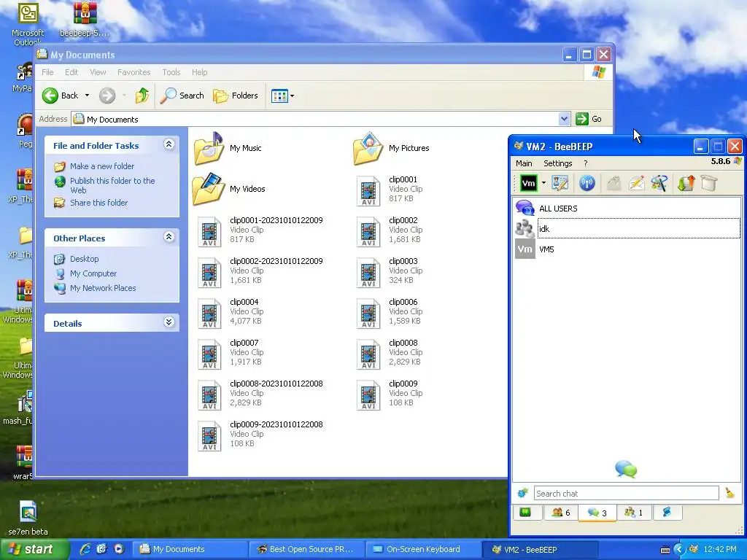Select the My Pictures folder icon

368,148
